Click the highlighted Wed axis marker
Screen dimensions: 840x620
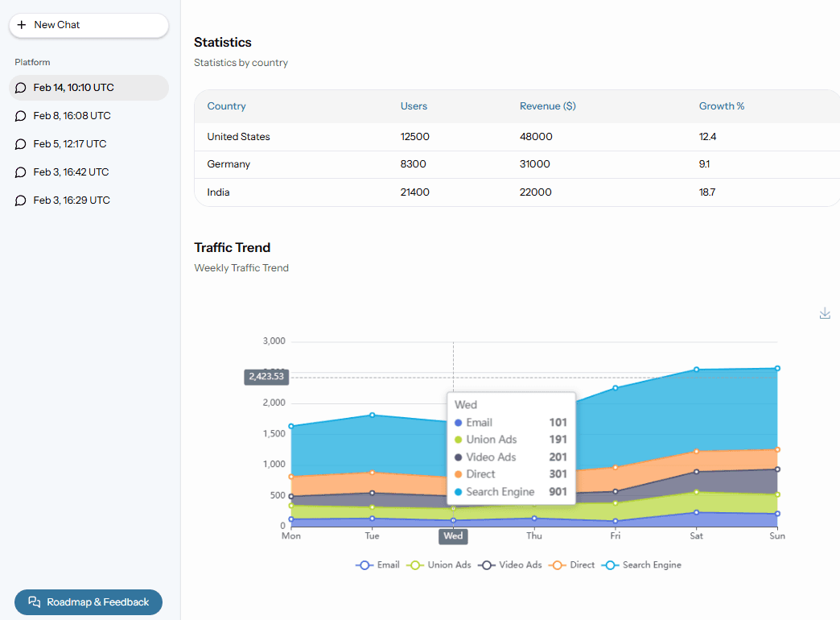tap(453, 535)
